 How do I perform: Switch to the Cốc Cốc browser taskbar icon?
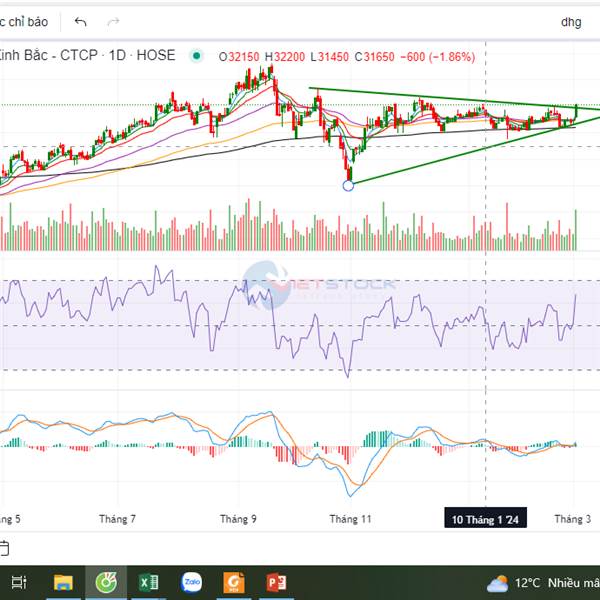point(106,582)
